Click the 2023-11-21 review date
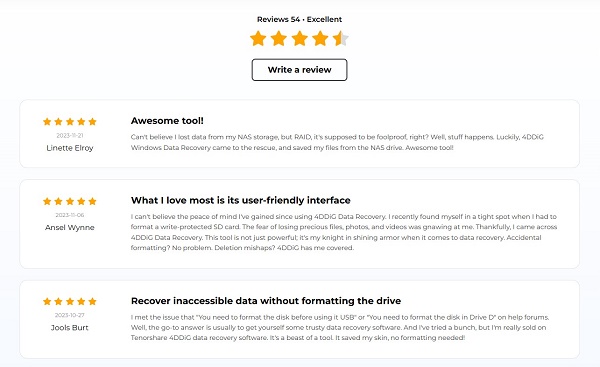600x367 pixels. [x=70, y=135]
